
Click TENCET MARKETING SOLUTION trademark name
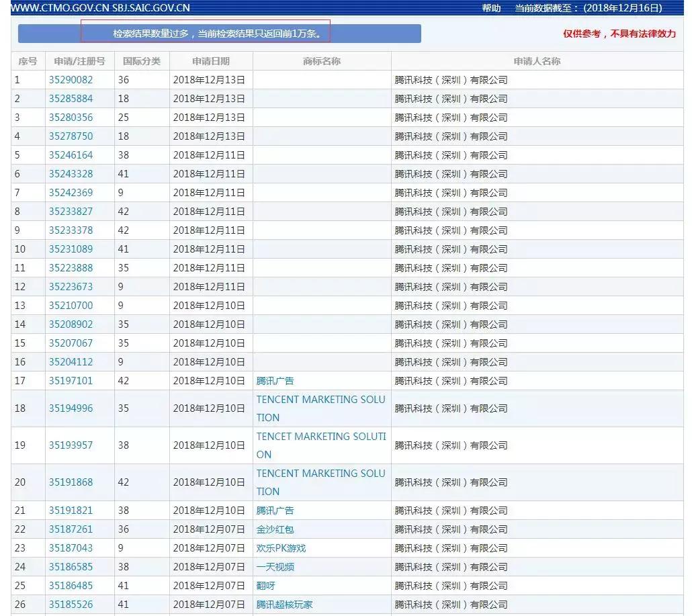tap(320, 445)
